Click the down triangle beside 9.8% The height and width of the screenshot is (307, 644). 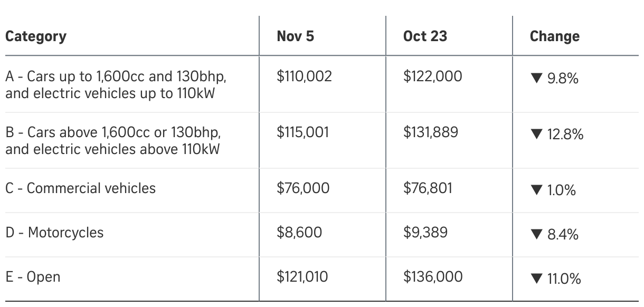(536, 79)
